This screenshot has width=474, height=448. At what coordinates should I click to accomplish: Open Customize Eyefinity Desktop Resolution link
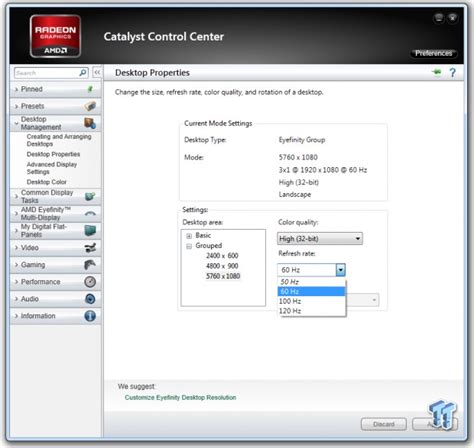pyautogui.click(x=180, y=397)
